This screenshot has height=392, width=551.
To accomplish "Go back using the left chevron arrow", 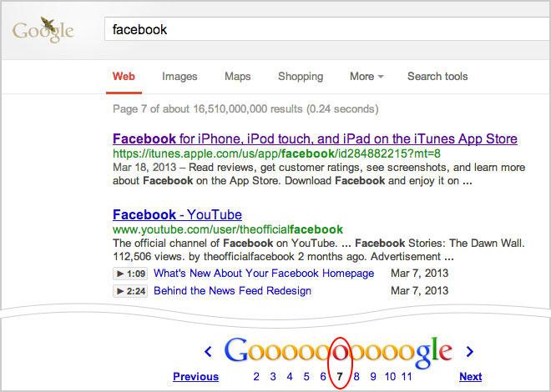I will [208, 351].
